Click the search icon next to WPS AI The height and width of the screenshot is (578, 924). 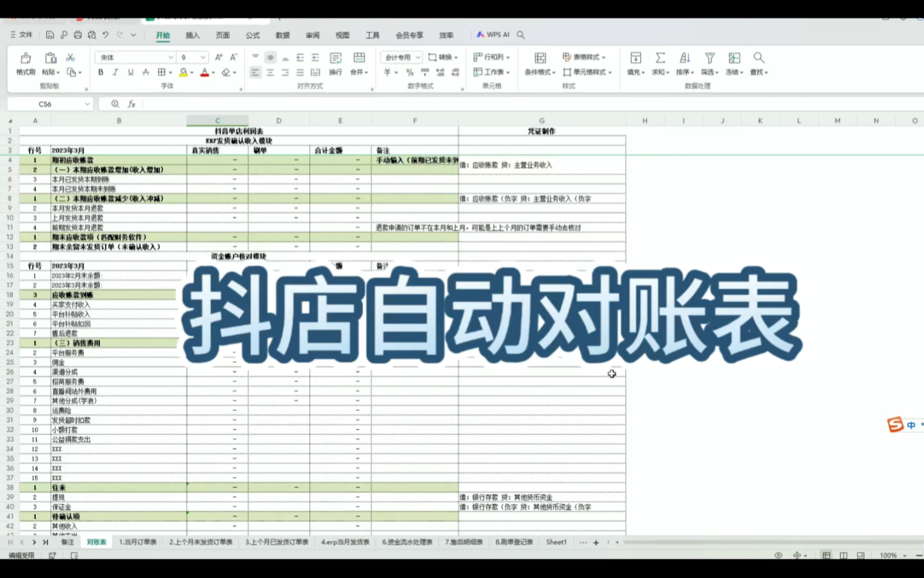[x=520, y=35]
